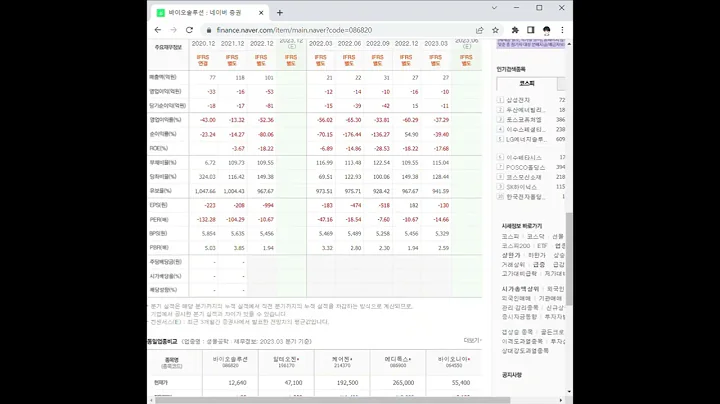The image size is (720, 404).
Task: Minimize the Chrome window
Action: tap(517, 8)
